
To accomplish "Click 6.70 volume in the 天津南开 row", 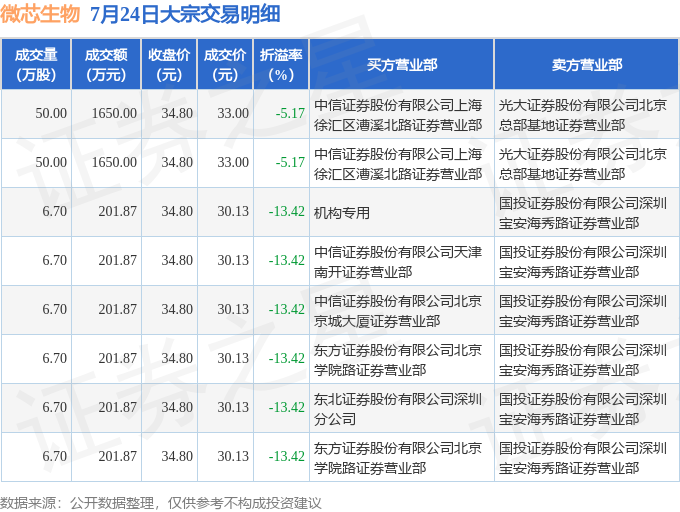I will (x=55, y=261).
